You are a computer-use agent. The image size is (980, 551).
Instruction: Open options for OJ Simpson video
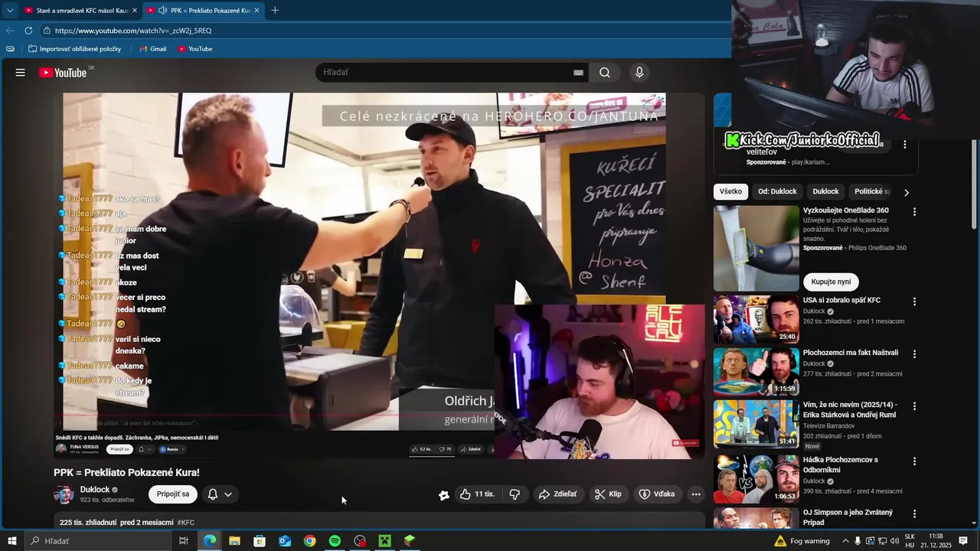(x=914, y=514)
